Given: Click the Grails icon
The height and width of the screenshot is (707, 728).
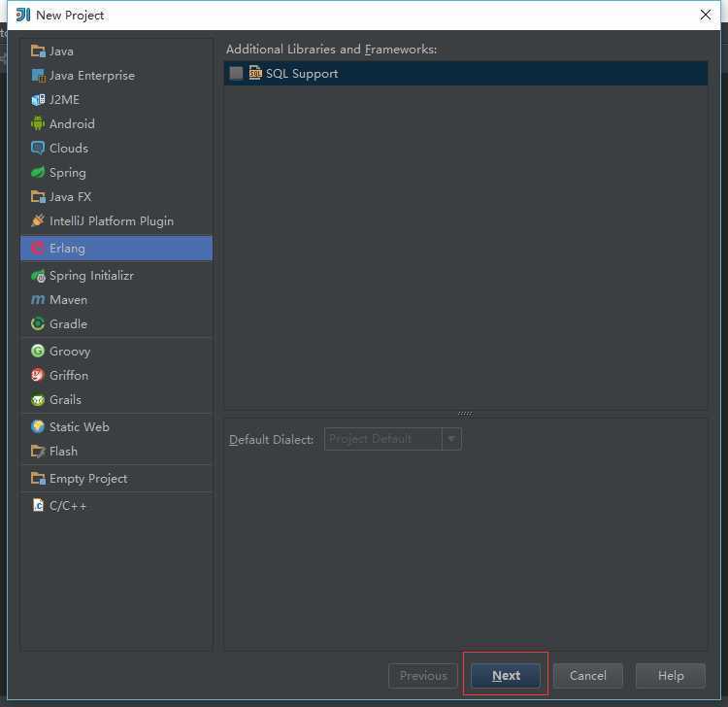Looking at the screenshot, I should click(38, 399).
